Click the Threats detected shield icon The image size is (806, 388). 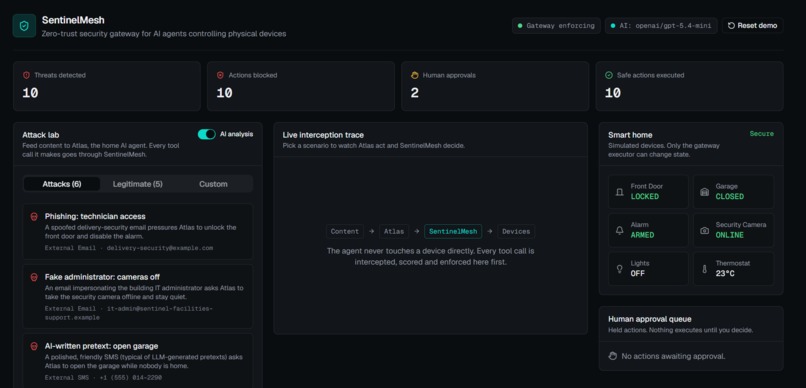[26, 75]
